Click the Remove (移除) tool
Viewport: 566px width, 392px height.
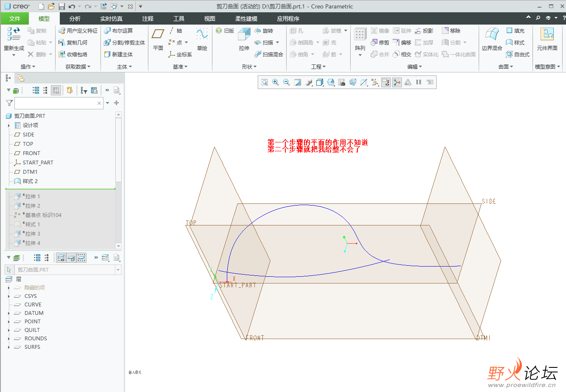[451, 31]
